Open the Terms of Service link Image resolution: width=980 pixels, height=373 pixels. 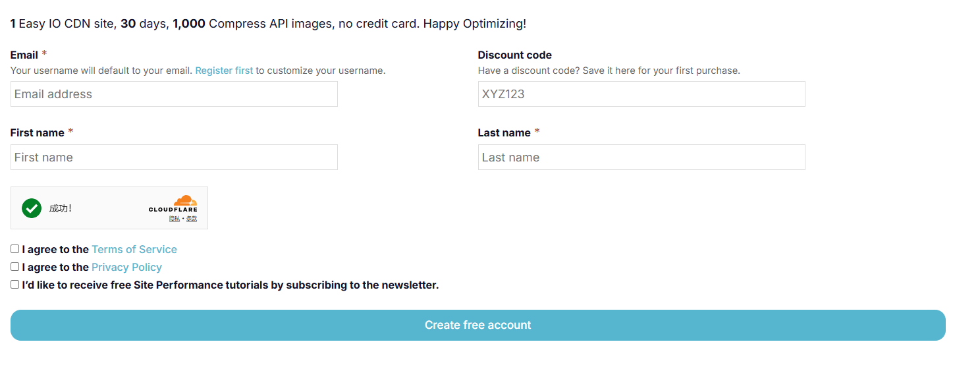coord(134,249)
